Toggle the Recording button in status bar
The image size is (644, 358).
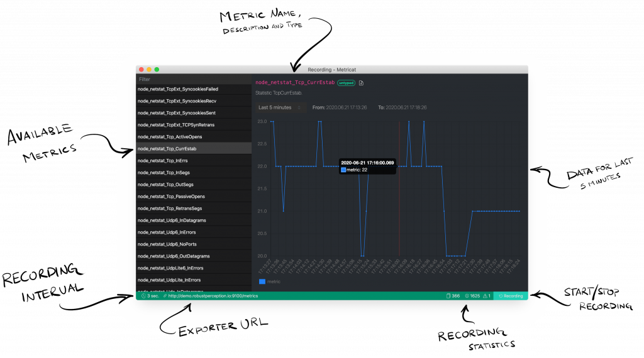pyautogui.click(x=511, y=296)
